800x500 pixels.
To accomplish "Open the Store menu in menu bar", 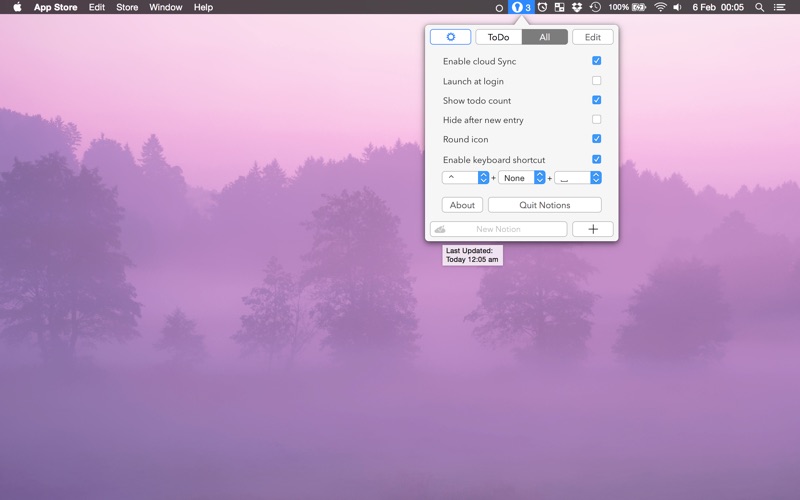I will point(127,7).
